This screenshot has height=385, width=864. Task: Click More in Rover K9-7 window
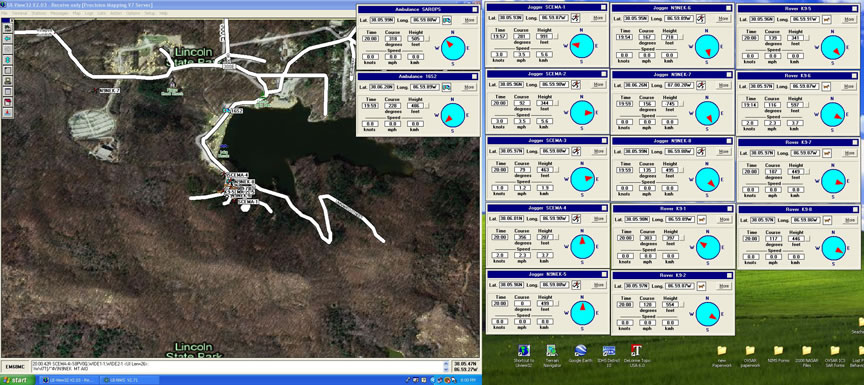849,153
